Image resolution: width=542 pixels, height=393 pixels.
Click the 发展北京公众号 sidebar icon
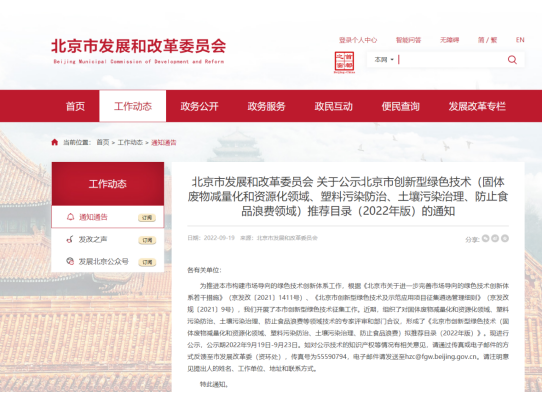(x=70, y=261)
